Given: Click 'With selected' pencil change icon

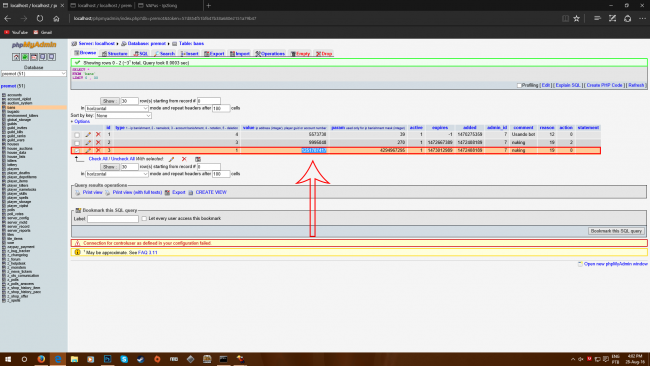Looking at the screenshot, I should pyautogui.click(x=172, y=159).
